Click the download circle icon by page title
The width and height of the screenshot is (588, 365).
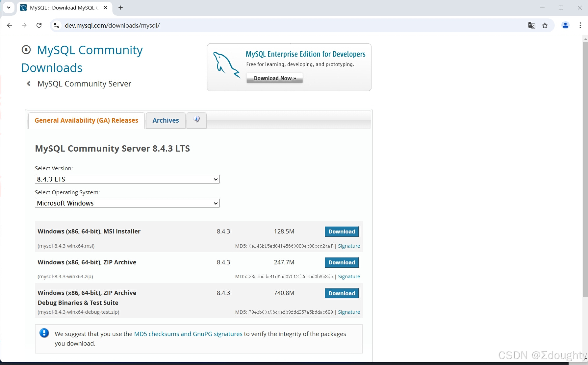26,50
